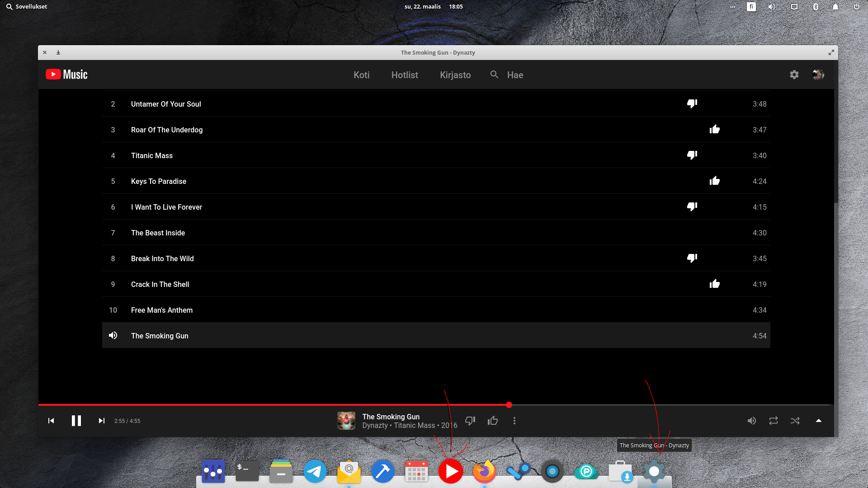Unlike Keys To Paradise
The width and height of the screenshot is (868, 488).
coord(714,181)
